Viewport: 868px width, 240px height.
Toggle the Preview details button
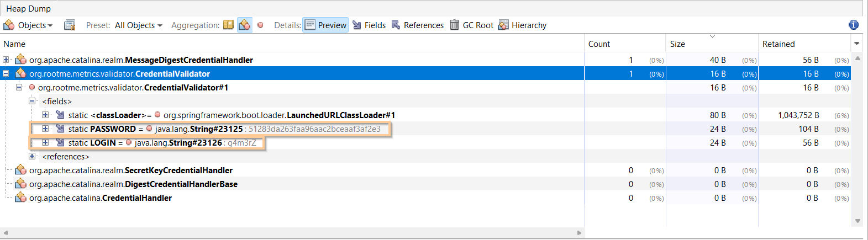(325, 25)
